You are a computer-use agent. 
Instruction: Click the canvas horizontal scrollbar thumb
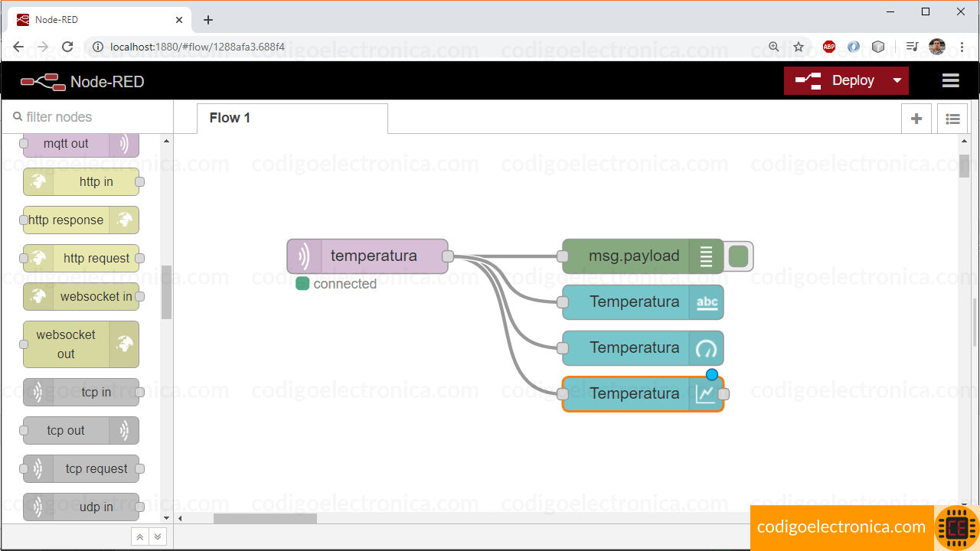(x=265, y=518)
